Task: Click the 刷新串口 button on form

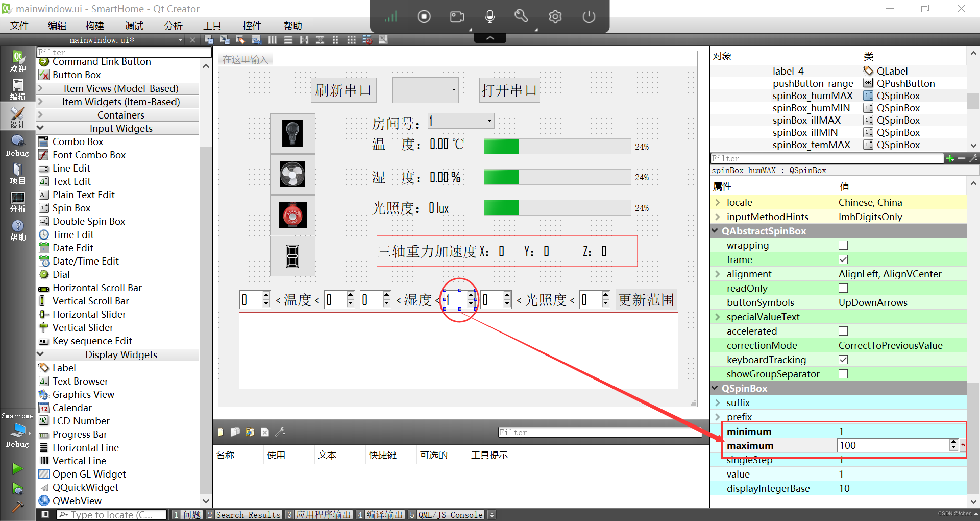Action: (344, 90)
